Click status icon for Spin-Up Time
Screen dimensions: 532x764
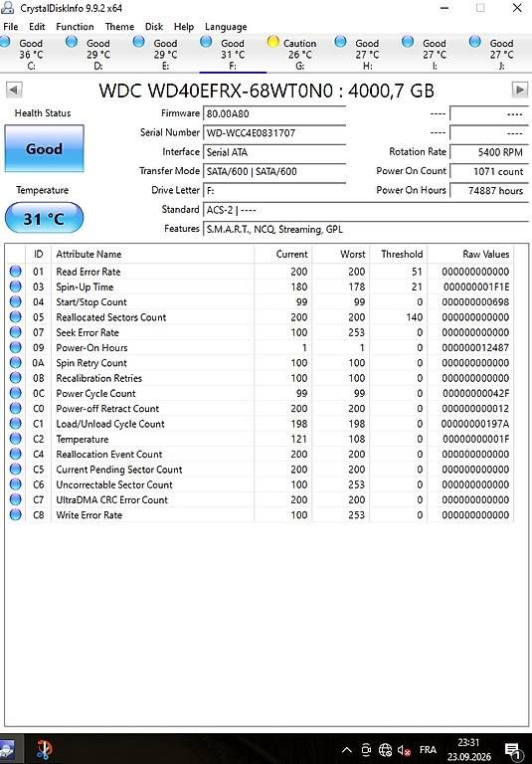coord(16,286)
